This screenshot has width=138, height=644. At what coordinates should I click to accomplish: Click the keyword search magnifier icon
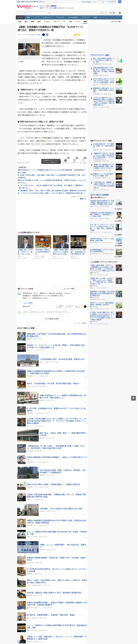[x=49, y=13]
